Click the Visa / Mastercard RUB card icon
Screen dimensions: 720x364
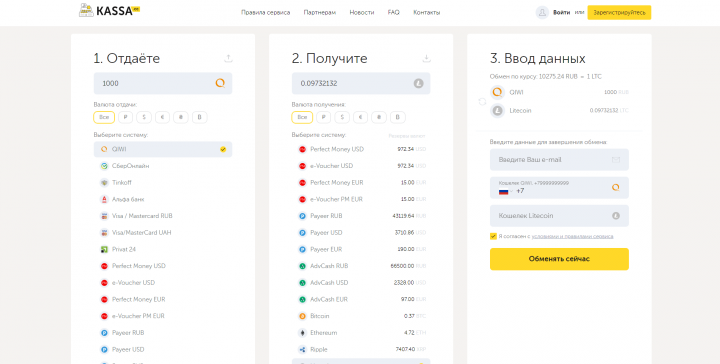tap(104, 216)
